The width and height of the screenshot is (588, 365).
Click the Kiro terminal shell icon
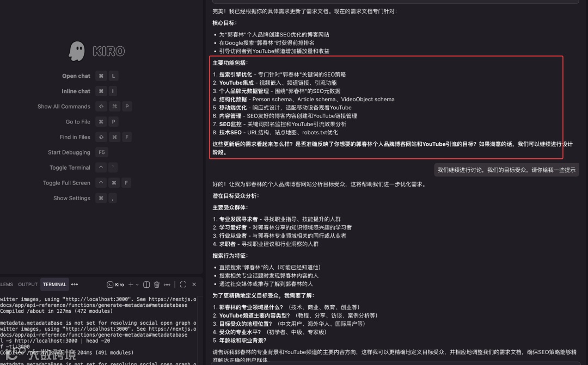point(110,284)
